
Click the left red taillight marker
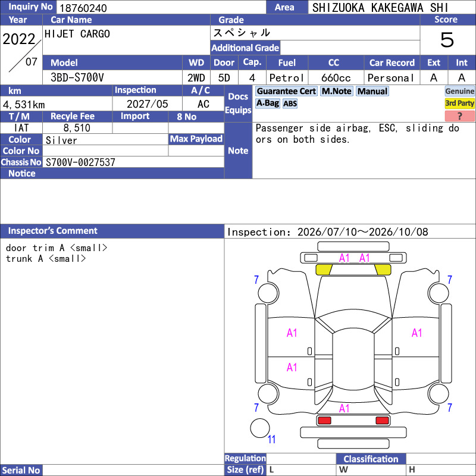324,420
